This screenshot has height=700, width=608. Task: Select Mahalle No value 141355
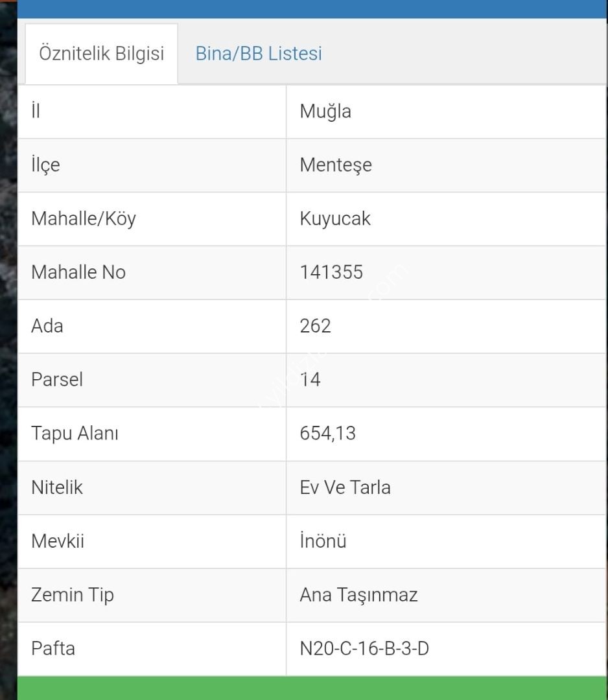[331, 272]
